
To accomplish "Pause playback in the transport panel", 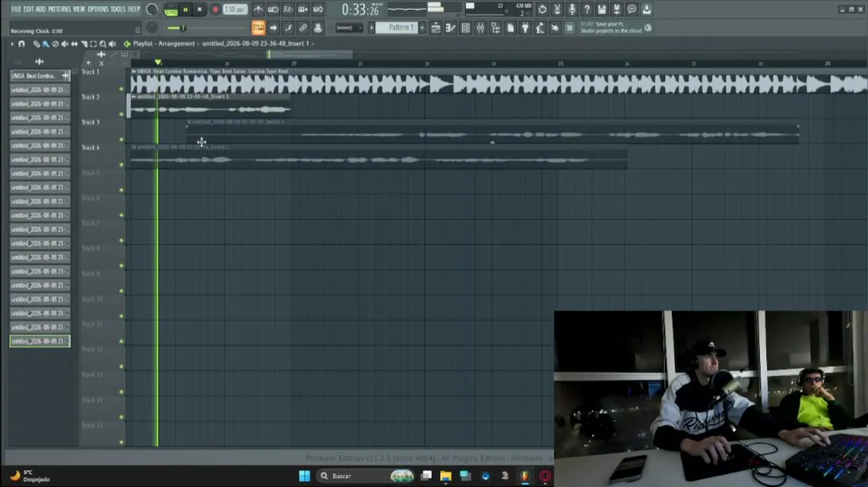I will tap(185, 9).
